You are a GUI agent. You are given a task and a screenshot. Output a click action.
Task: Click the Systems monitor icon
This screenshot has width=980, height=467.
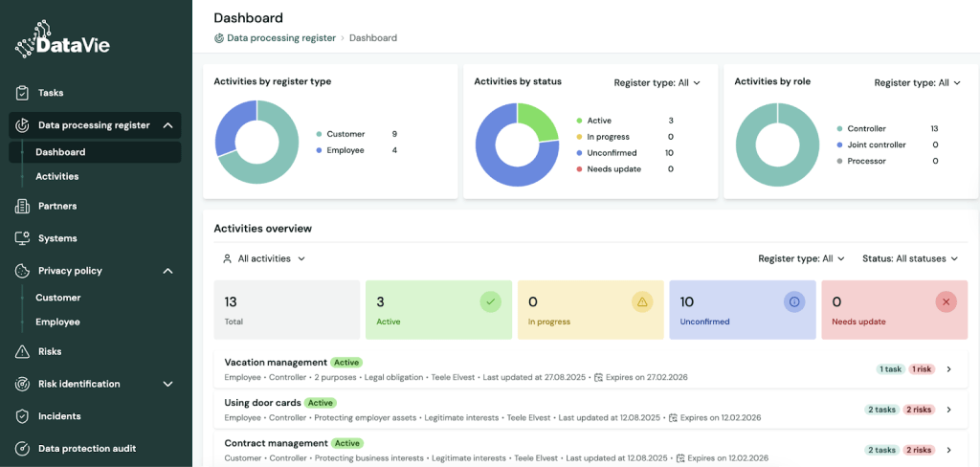point(23,238)
